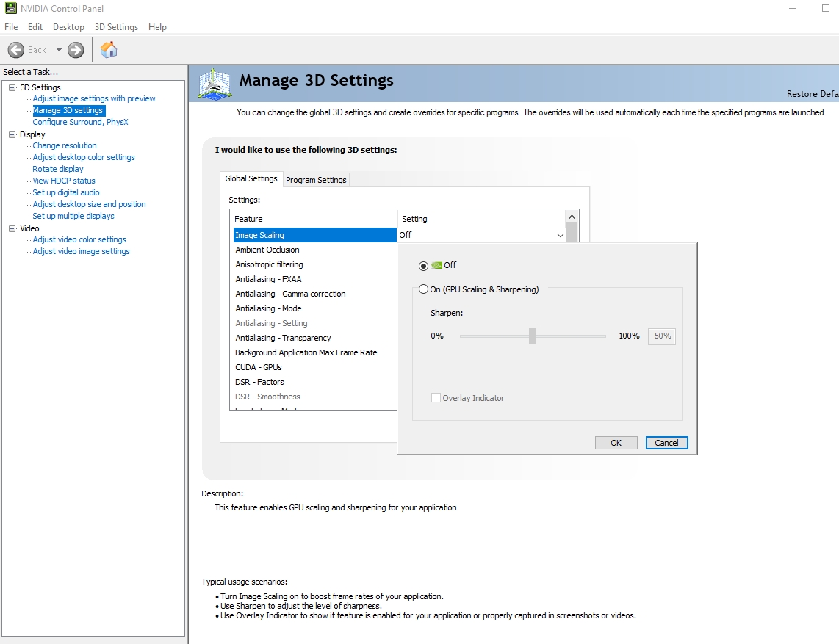This screenshot has width=839, height=644.
Task: Click the settings list scrollbar thumb
Action: coord(572,232)
